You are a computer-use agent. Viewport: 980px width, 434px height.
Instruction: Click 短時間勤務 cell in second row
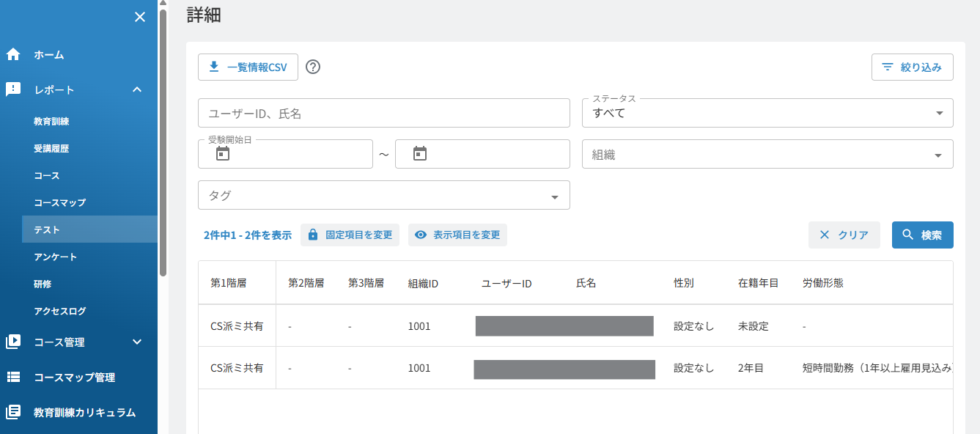pos(877,368)
